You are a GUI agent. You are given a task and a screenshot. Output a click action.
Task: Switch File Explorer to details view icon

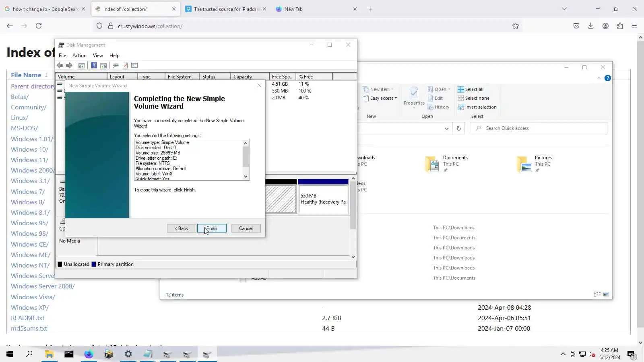pos(597,294)
